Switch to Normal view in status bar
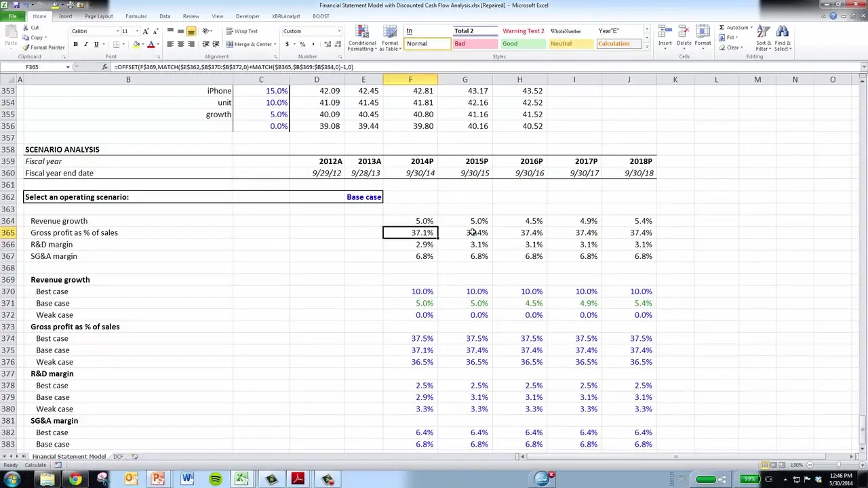The image size is (868, 488). pyautogui.click(x=765, y=465)
